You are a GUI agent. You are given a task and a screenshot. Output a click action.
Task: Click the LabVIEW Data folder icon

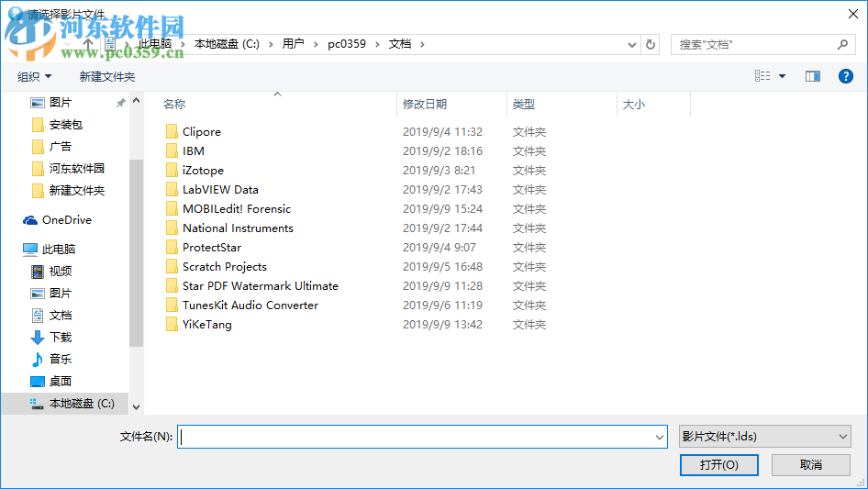[172, 189]
